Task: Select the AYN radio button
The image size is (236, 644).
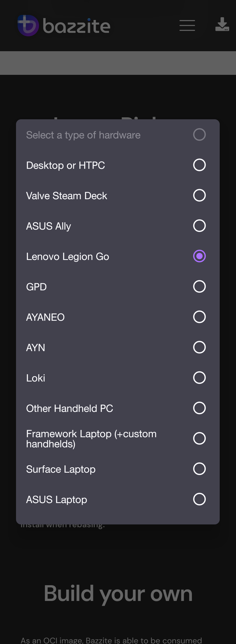Action: click(199, 347)
